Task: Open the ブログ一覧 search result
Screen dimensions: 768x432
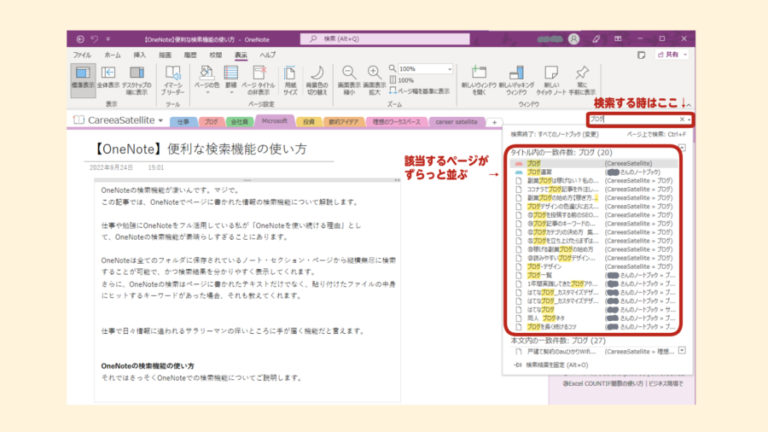Action: [x=594, y=275]
